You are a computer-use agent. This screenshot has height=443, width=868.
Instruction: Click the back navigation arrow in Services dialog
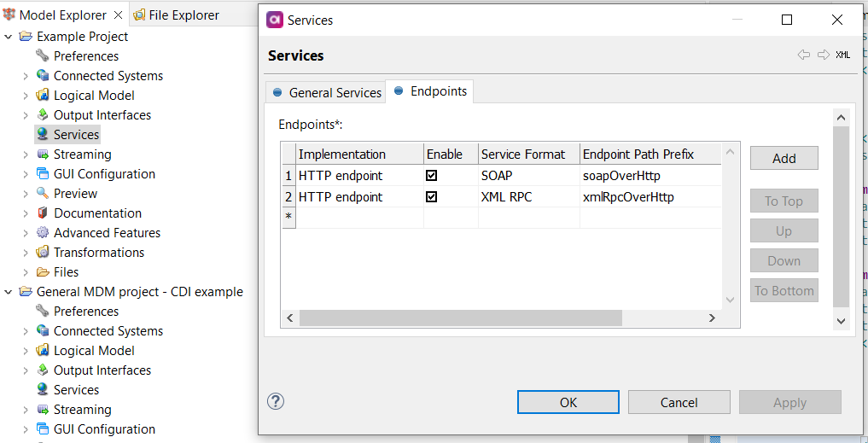click(x=803, y=55)
